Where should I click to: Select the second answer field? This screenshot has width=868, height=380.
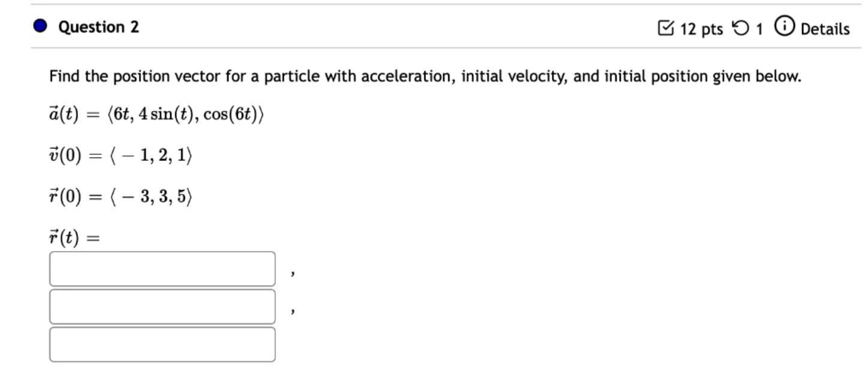(x=162, y=307)
